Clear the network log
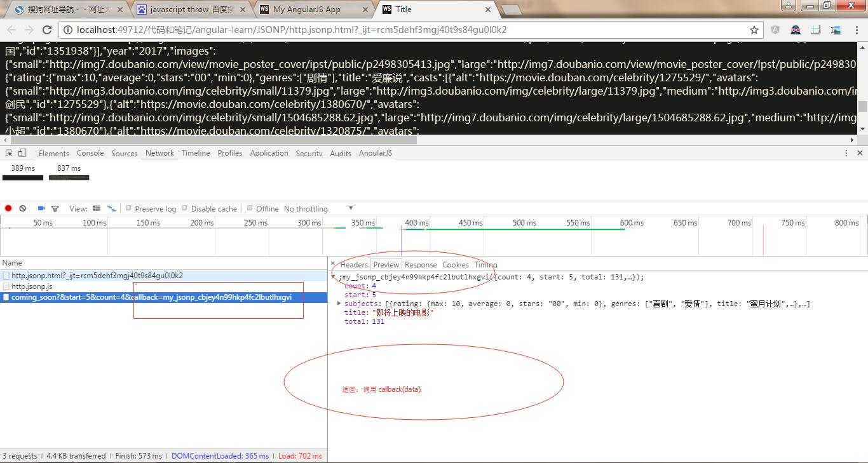 pos(23,208)
